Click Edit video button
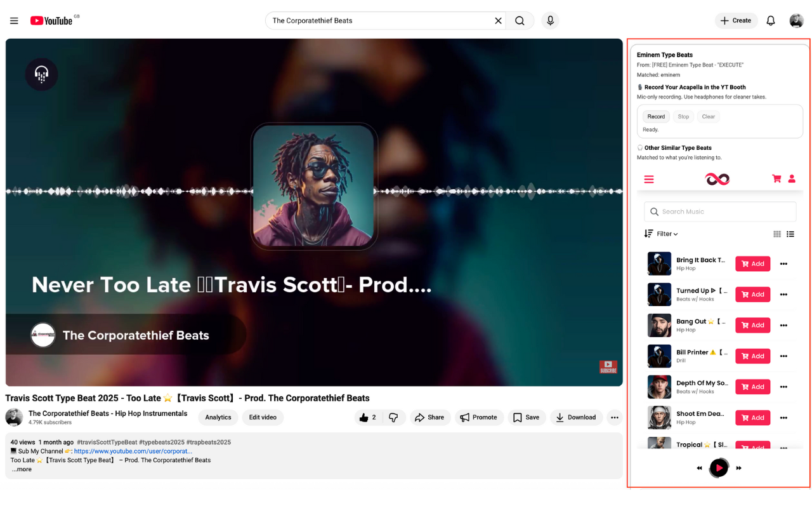The image size is (812, 508). pos(263,417)
